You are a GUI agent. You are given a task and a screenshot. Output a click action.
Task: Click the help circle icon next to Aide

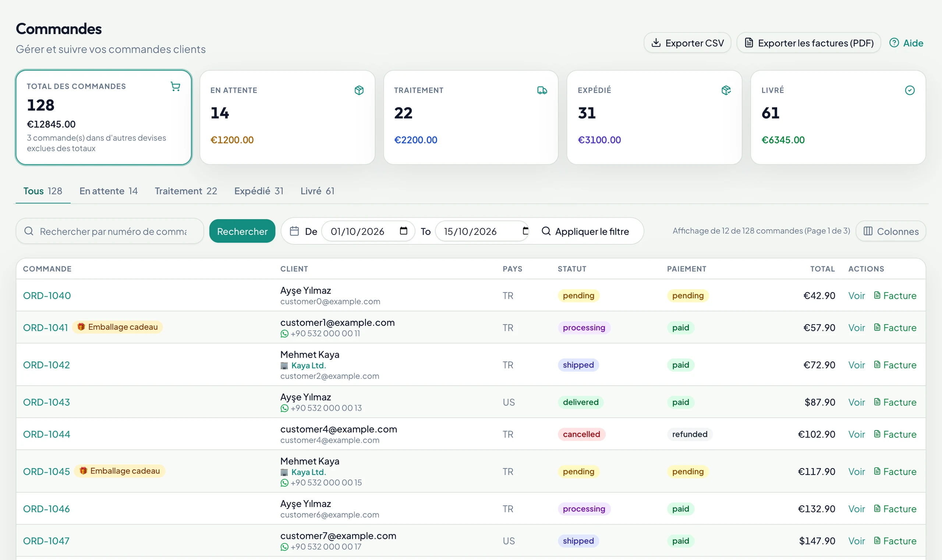coord(894,43)
